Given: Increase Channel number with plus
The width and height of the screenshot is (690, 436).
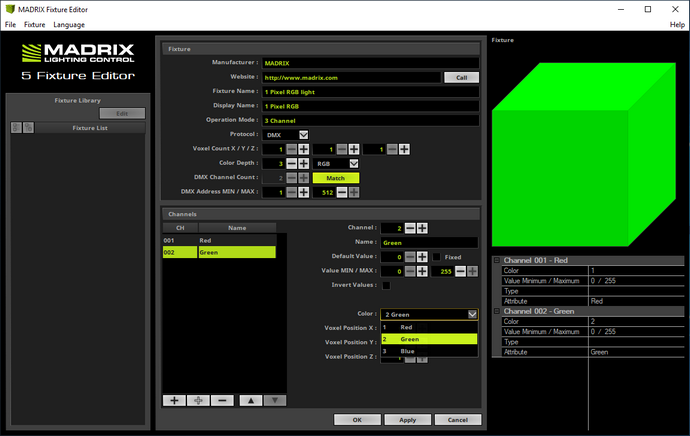Looking at the screenshot, I should [422, 228].
